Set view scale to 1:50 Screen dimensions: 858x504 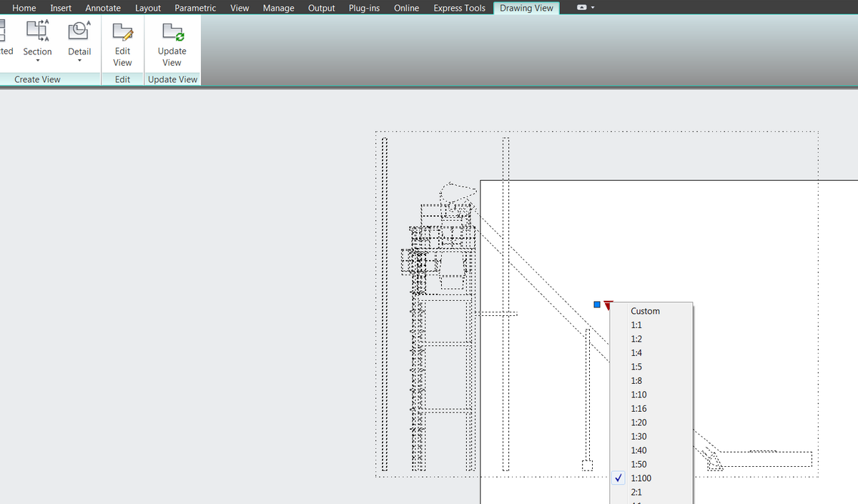(x=638, y=464)
